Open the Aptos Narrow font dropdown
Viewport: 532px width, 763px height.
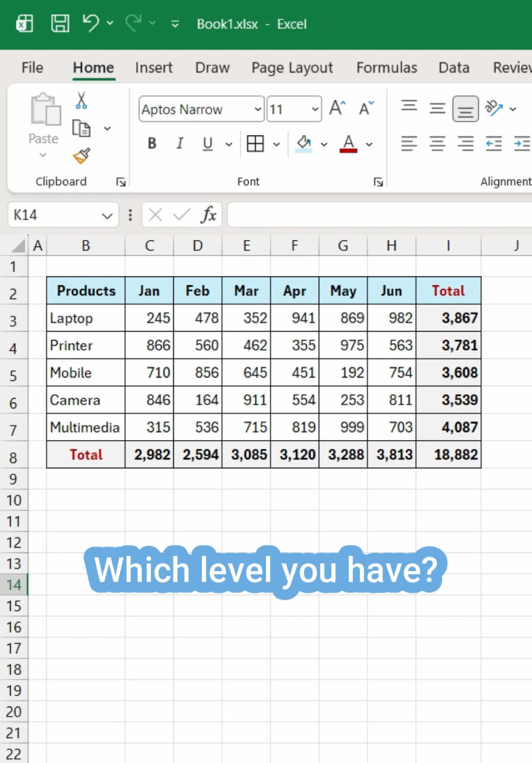click(x=257, y=109)
